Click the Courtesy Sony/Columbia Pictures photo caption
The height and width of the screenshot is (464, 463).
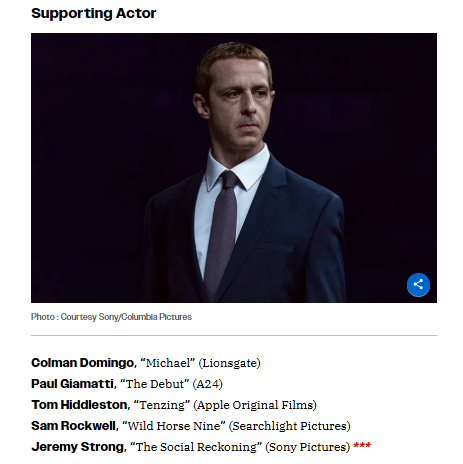click(x=111, y=317)
